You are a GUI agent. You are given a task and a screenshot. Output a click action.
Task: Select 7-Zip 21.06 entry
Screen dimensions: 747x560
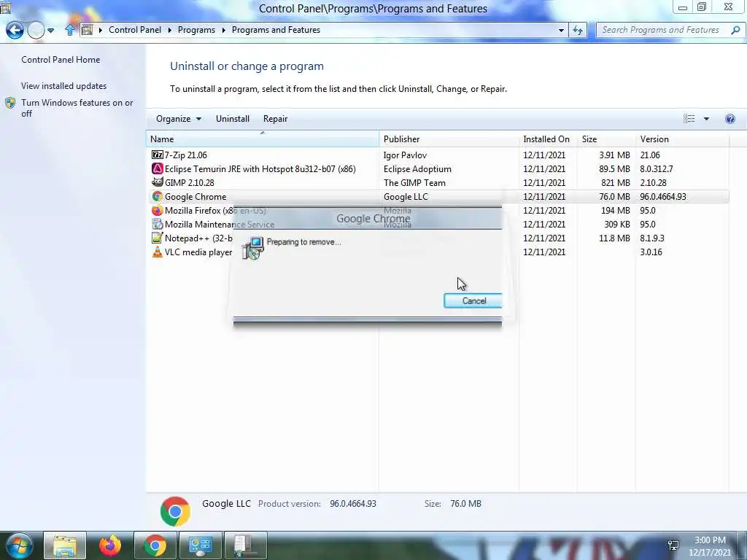click(186, 155)
